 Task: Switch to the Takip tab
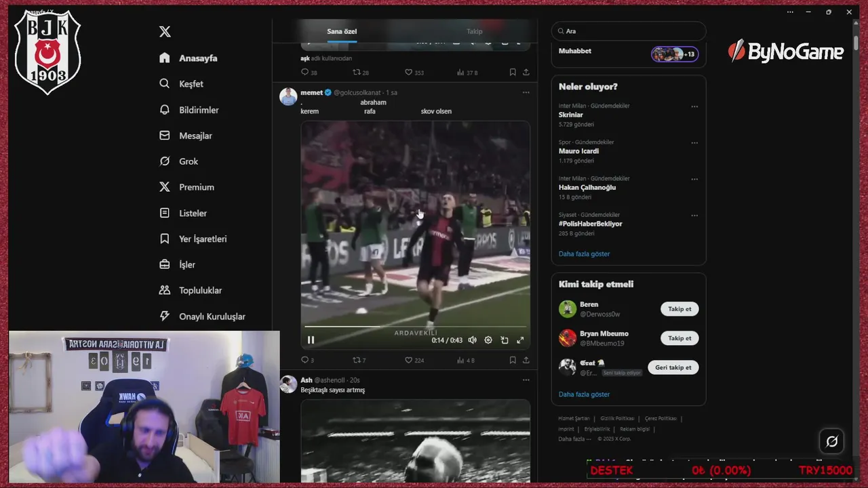click(474, 31)
